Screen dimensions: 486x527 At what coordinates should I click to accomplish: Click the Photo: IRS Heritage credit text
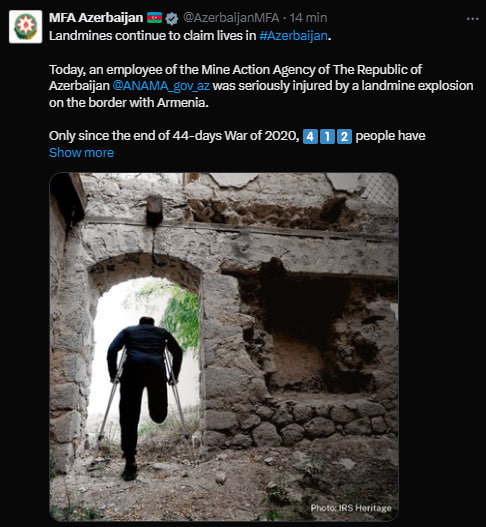(x=351, y=508)
